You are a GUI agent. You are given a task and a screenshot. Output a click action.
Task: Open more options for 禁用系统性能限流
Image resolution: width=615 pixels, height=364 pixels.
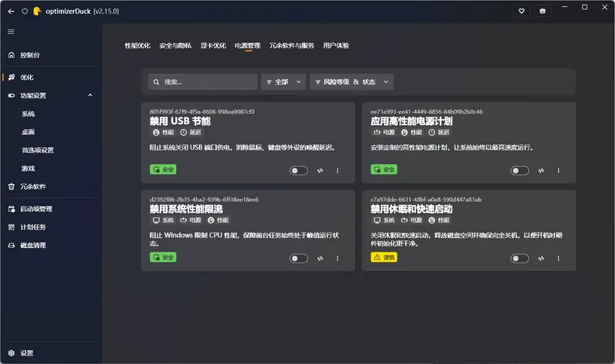click(x=337, y=258)
